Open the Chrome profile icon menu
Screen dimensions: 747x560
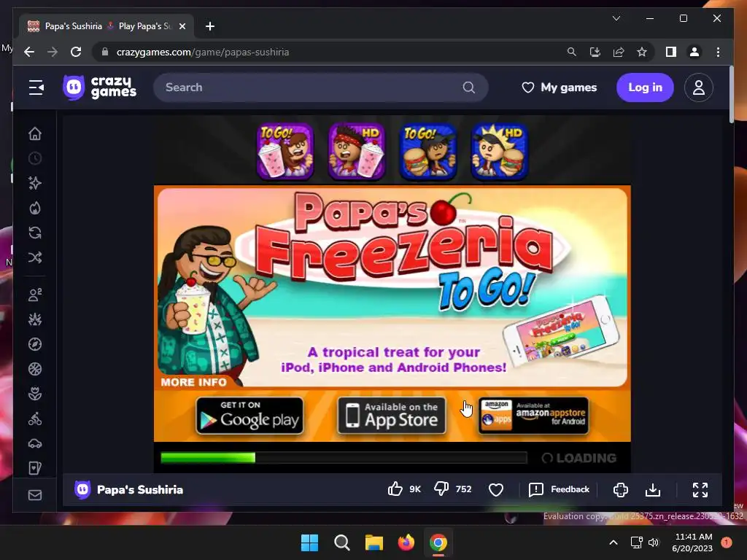[694, 52]
